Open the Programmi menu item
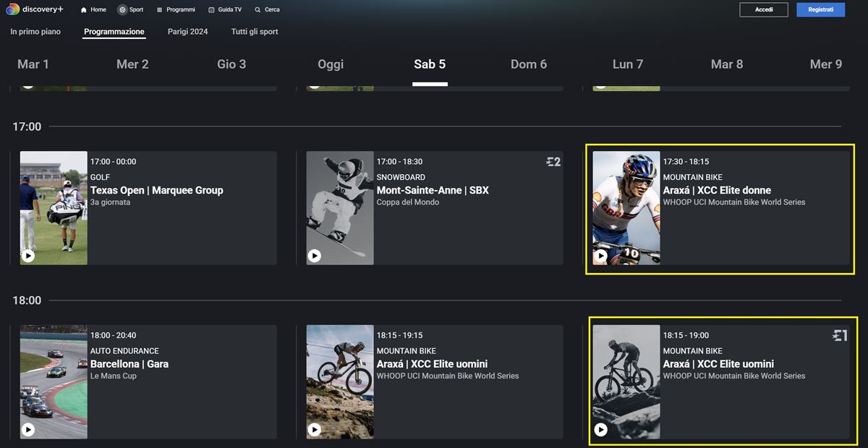This screenshot has width=868, height=448. (x=176, y=10)
